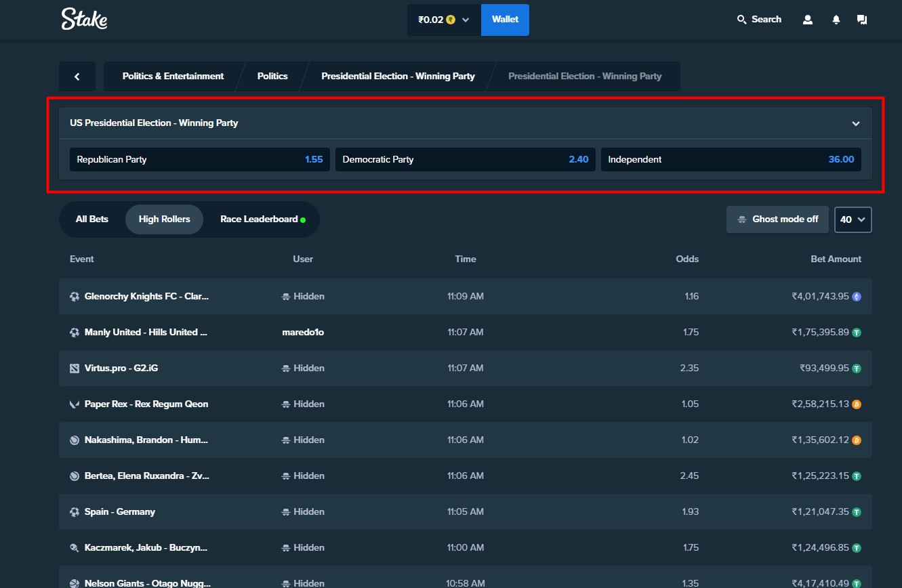Open the Wallet

505,20
